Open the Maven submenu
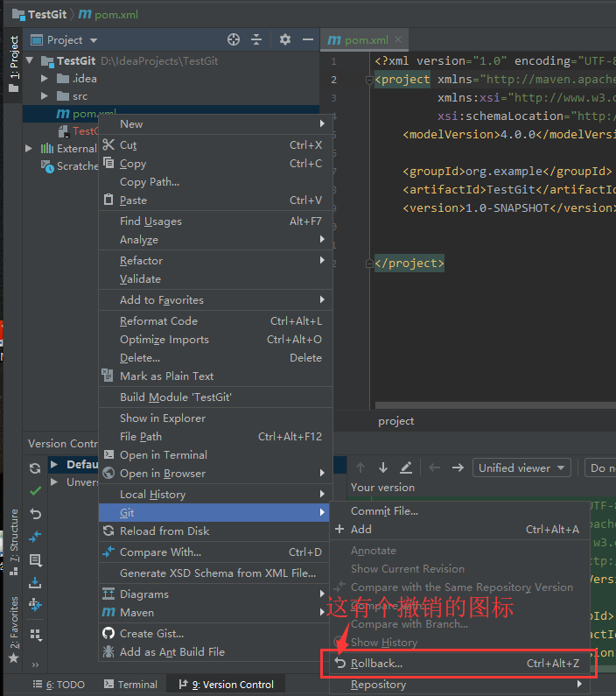 (215, 613)
